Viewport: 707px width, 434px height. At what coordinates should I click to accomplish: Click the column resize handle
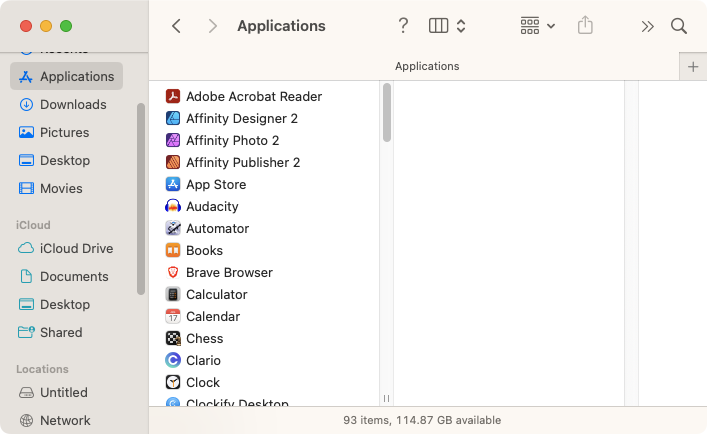coord(386,398)
